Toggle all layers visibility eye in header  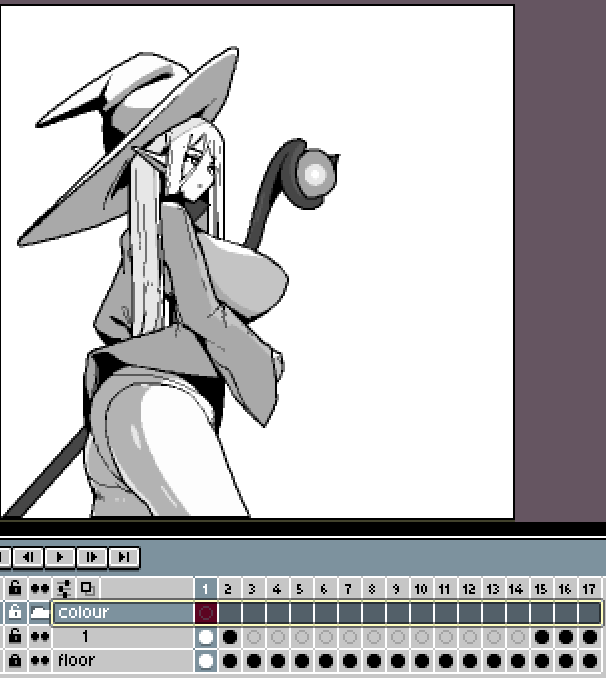[x=39, y=588]
